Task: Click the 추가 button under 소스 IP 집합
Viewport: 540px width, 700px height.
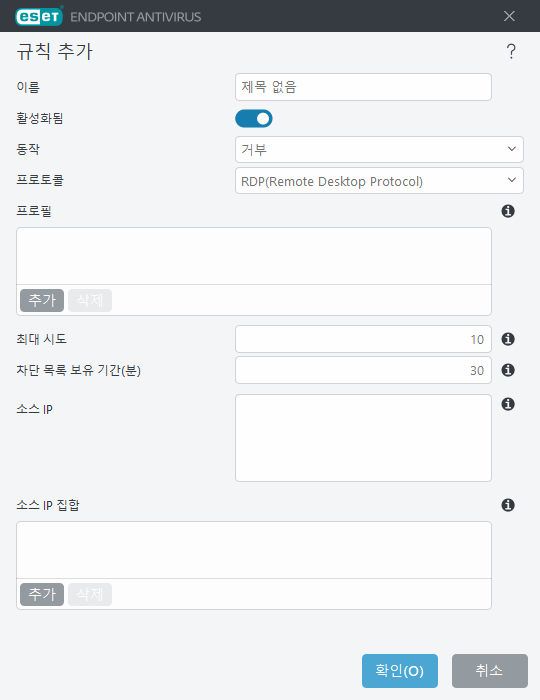Action: click(x=42, y=594)
